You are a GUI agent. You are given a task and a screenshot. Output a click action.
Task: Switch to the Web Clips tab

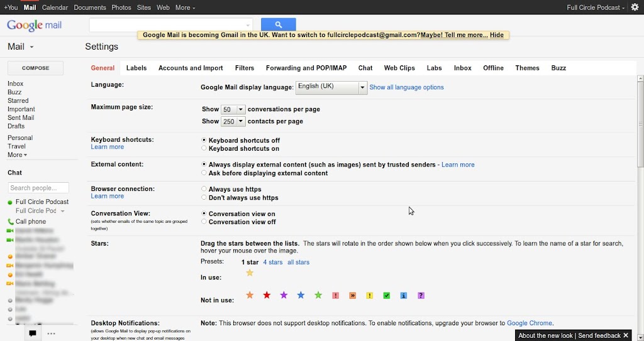click(399, 68)
